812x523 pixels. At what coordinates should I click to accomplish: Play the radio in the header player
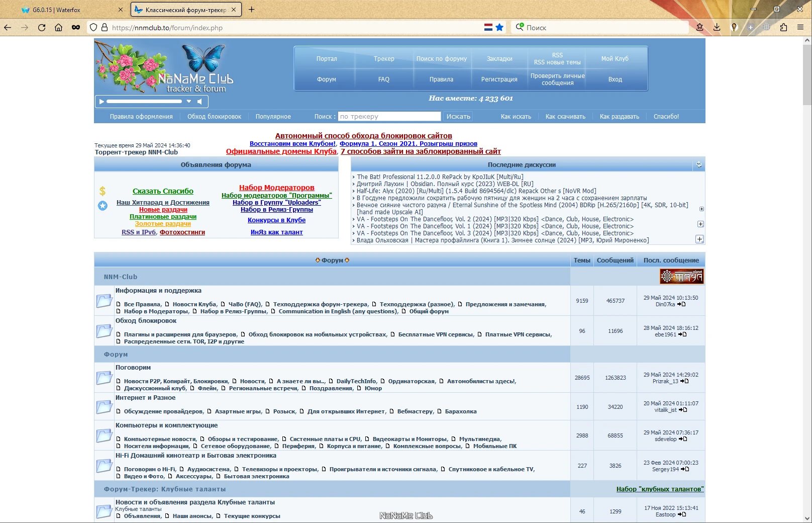(x=101, y=102)
